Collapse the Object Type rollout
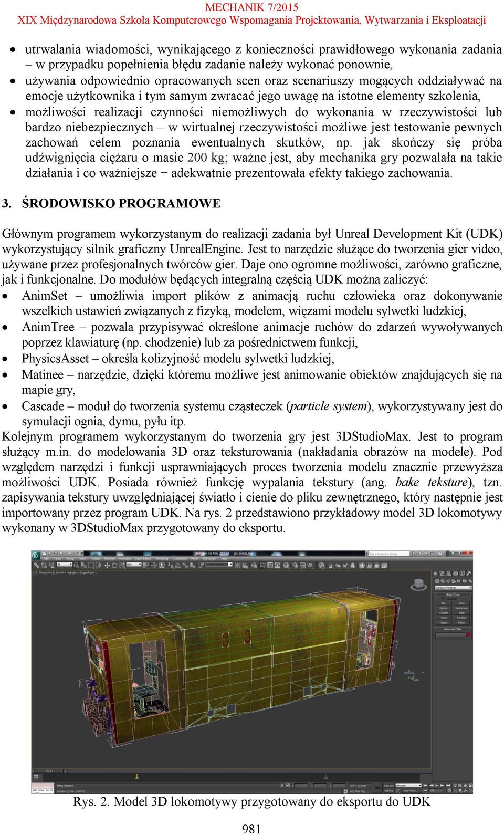The image size is (504, 835). point(453,595)
